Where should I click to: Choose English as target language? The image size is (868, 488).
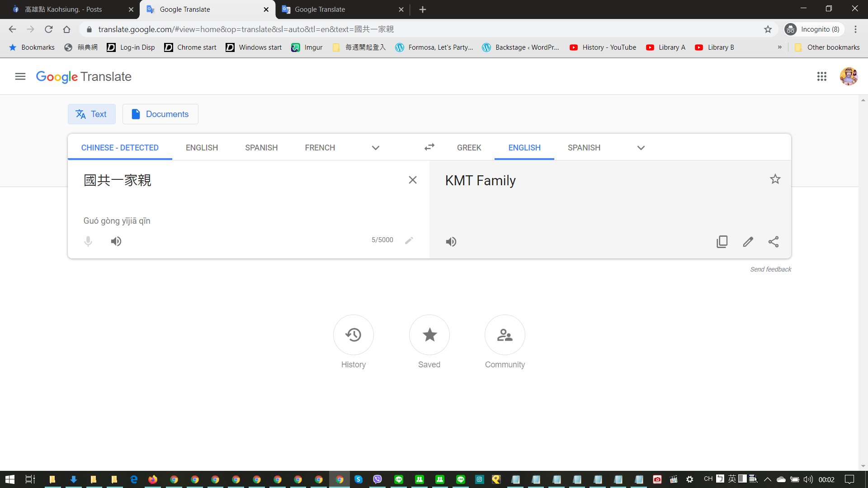(x=524, y=148)
